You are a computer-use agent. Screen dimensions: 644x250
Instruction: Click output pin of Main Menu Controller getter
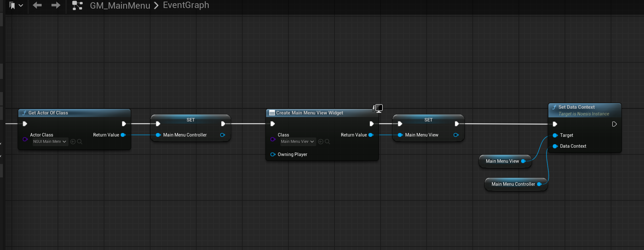539,184
